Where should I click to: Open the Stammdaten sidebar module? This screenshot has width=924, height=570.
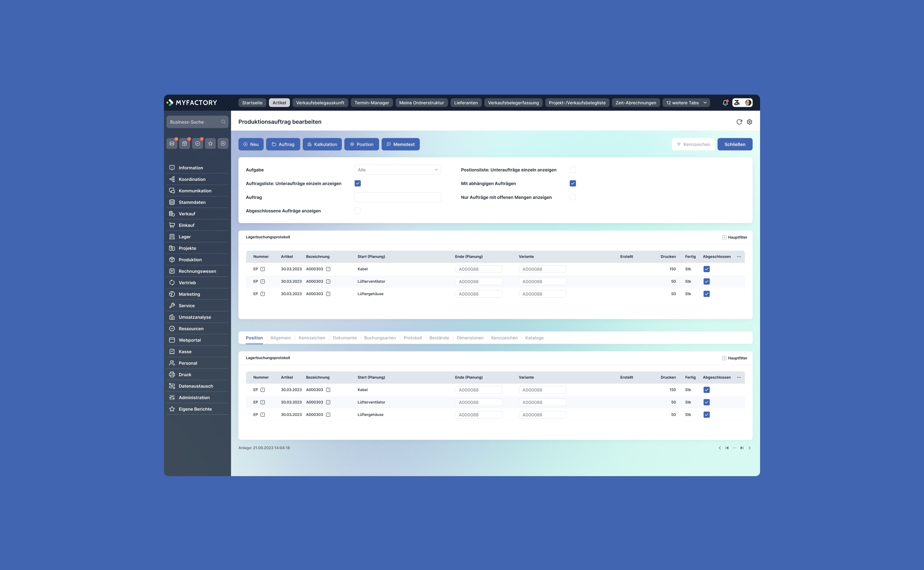[197, 202]
